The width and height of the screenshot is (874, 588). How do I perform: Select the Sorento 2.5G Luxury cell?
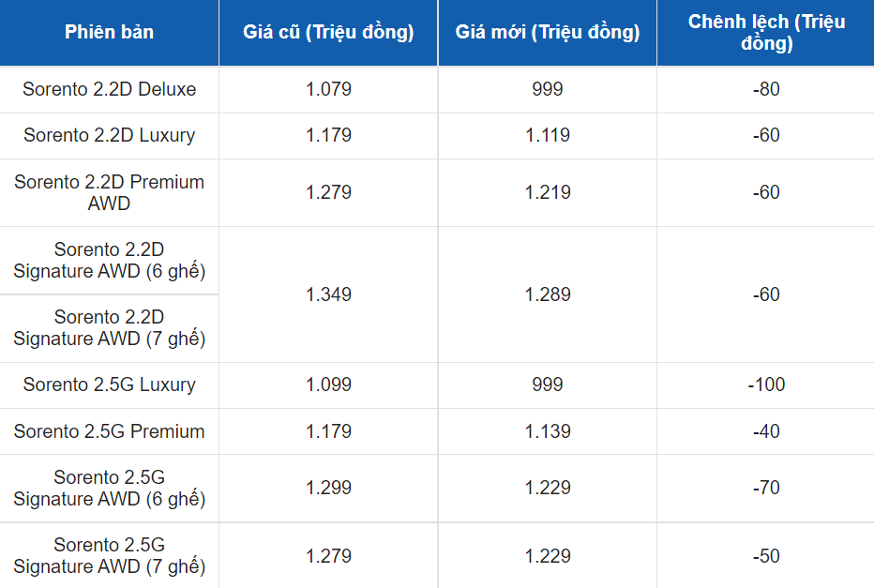[109, 385]
